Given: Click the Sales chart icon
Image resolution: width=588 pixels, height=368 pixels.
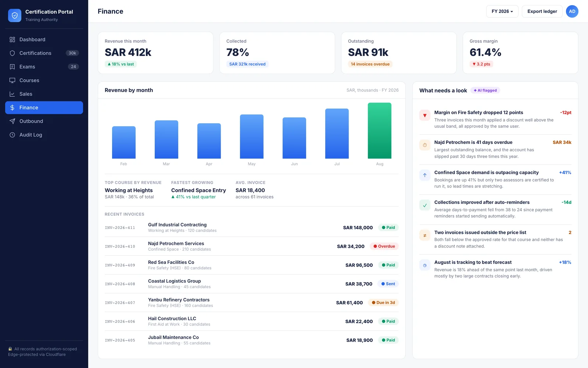Looking at the screenshot, I should (x=12, y=94).
